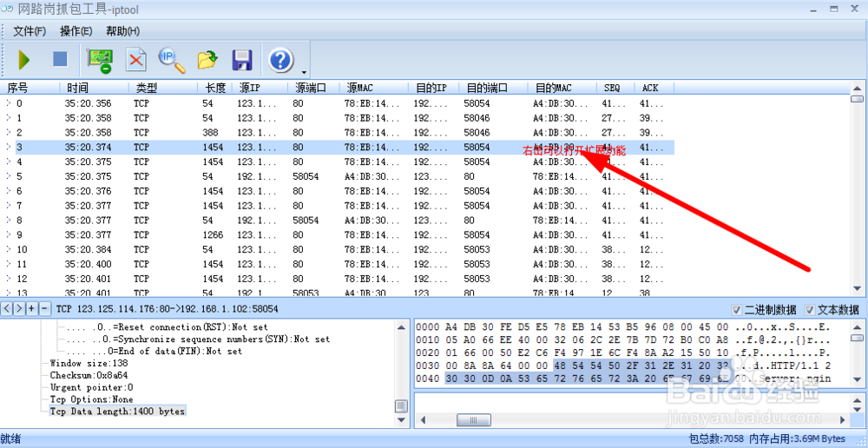
Task: Open the 文件(F) menu
Action: point(30,31)
